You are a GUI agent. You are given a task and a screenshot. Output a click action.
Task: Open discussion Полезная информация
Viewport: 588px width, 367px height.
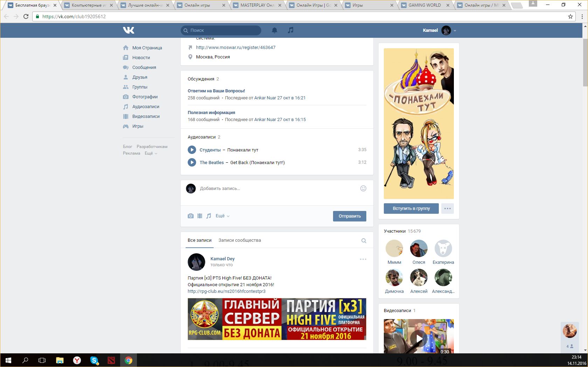coord(212,113)
